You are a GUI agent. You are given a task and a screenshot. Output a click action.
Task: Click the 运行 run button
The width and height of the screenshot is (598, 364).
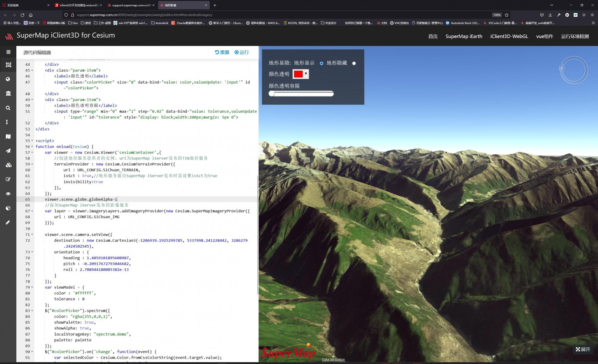coord(242,52)
